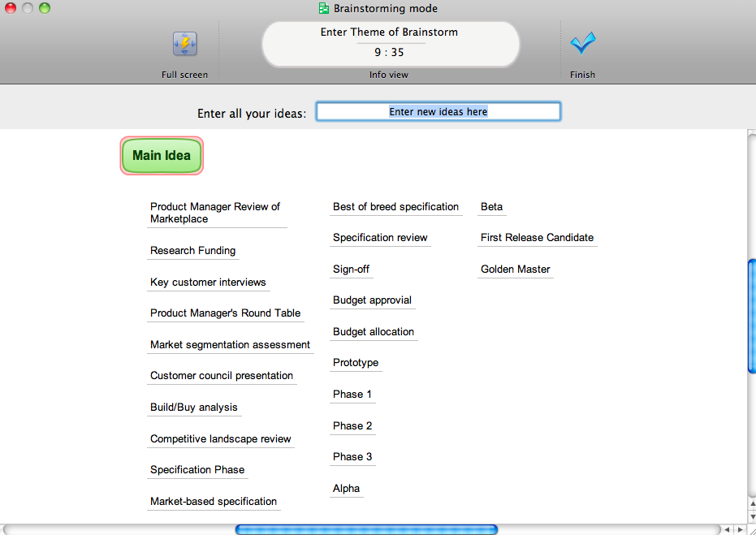Click the Brainstorming mode title icon
The height and width of the screenshot is (535, 756).
point(324,8)
